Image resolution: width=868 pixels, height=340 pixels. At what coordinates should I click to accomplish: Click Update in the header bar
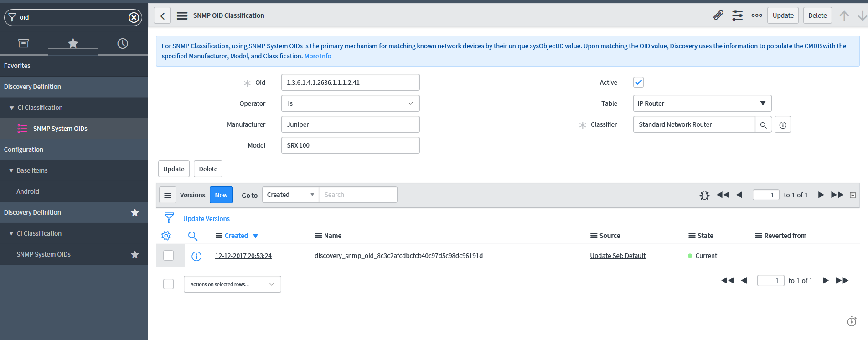(783, 15)
